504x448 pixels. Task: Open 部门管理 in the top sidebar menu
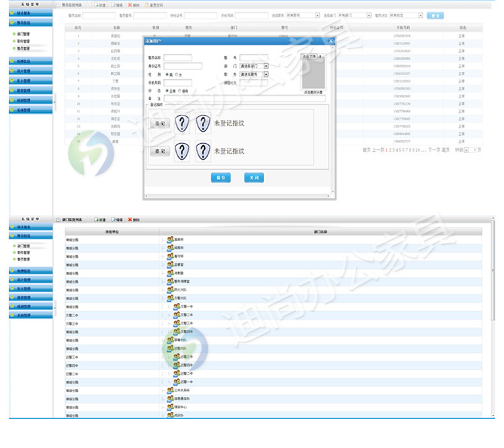point(23,34)
